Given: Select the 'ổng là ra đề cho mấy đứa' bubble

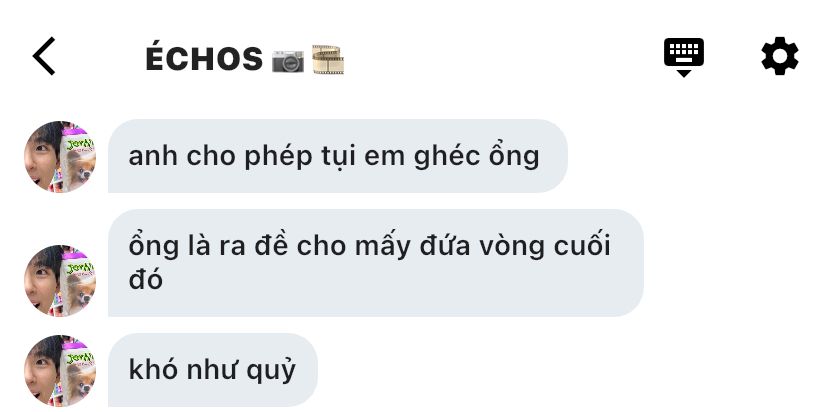Looking at the screenshot, I should pos(376,263).
